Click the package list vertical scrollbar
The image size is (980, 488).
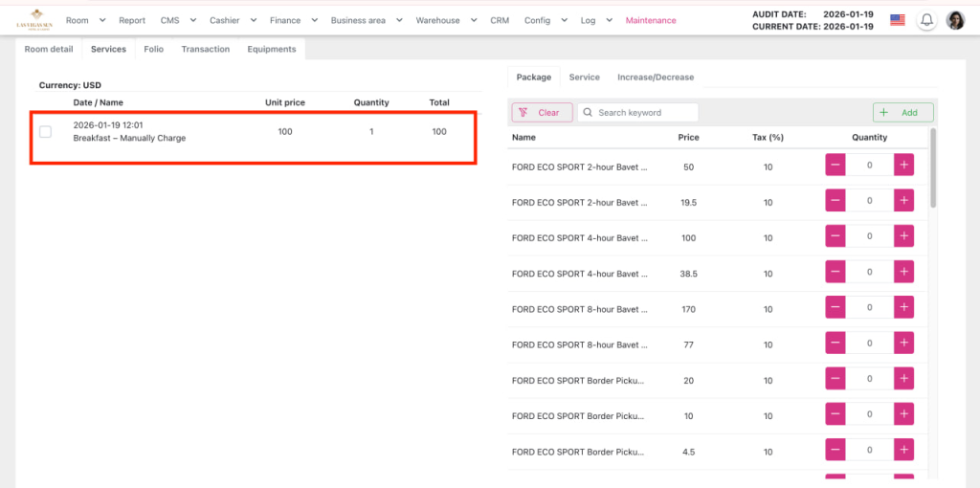tap(933, 172)
